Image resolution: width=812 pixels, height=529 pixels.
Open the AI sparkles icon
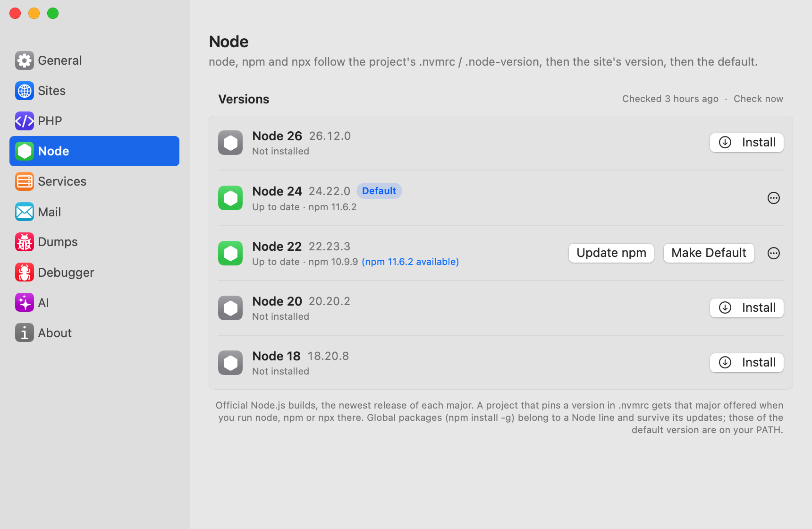tap(24, 302)
